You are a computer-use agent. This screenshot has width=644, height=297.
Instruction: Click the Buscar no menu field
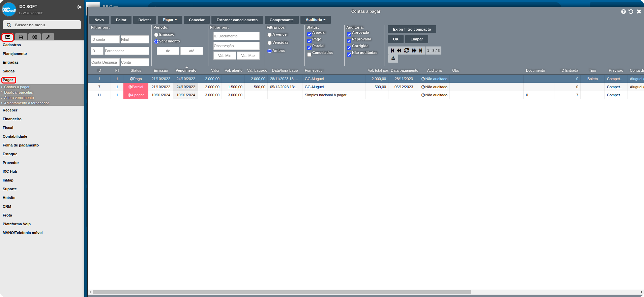coord(42,25)
